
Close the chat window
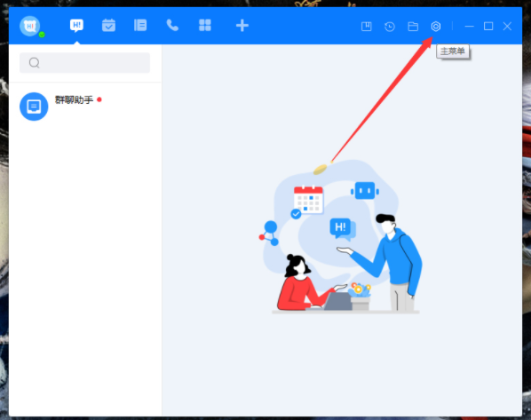[507, 26]
